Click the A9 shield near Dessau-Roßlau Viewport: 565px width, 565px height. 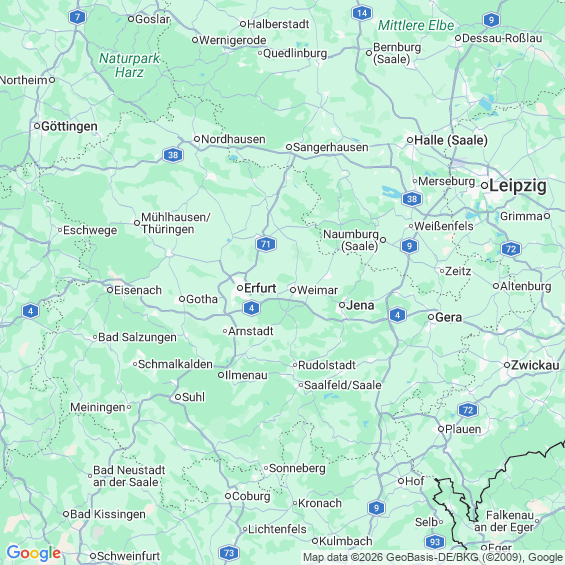click(x=491, y=19)
